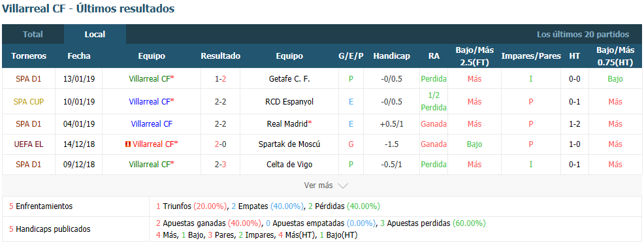The image size is (644, 243).
Task: Open Getafe C. F. team link
Action: [x=289, y=79]
